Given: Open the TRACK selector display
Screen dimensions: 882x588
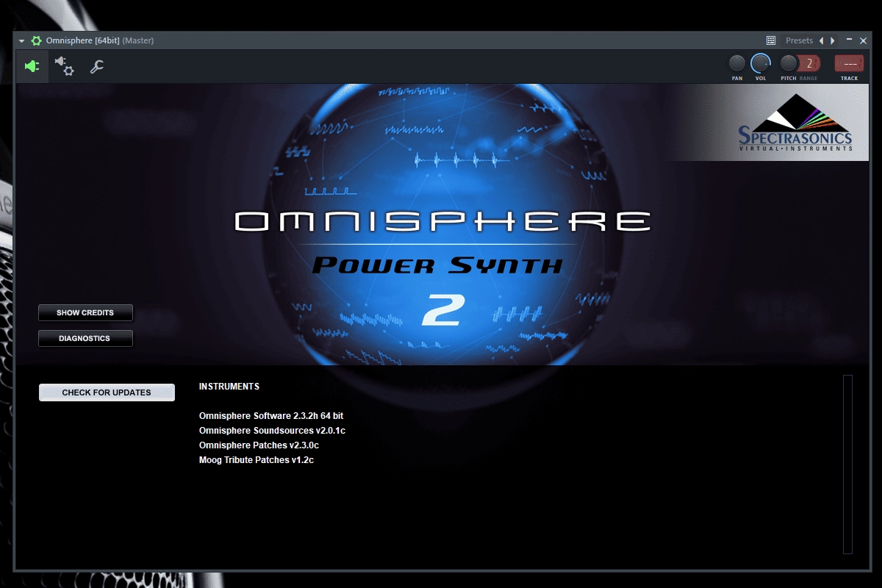Looking at the screenshot, I should 849,63.
